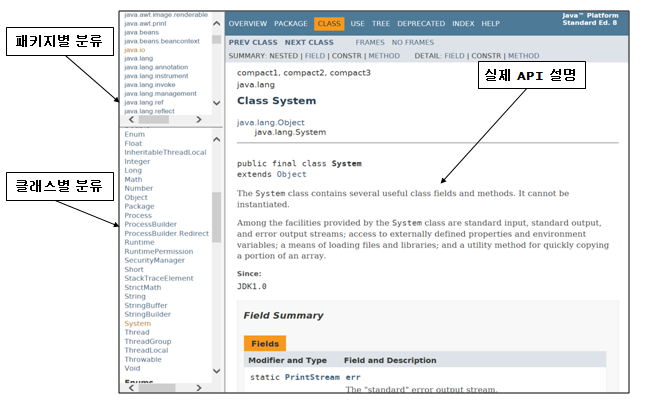Select the java.io package

click(135, 50)
